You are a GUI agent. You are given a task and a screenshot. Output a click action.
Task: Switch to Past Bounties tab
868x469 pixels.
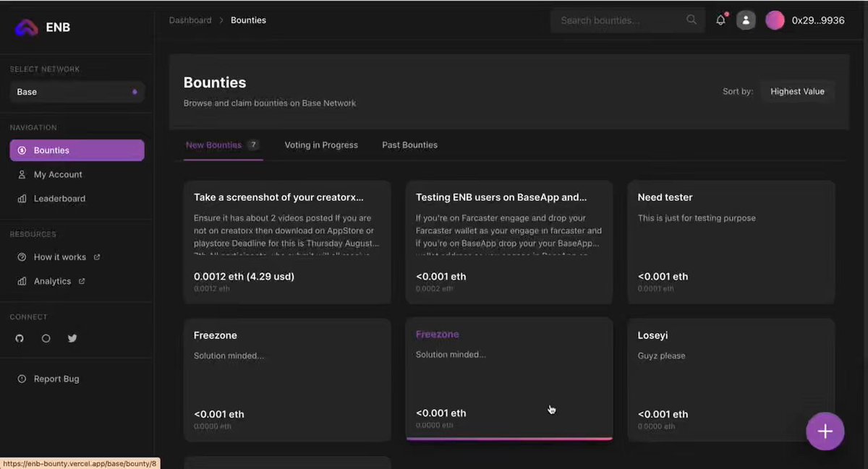click(x=409, y=145)
